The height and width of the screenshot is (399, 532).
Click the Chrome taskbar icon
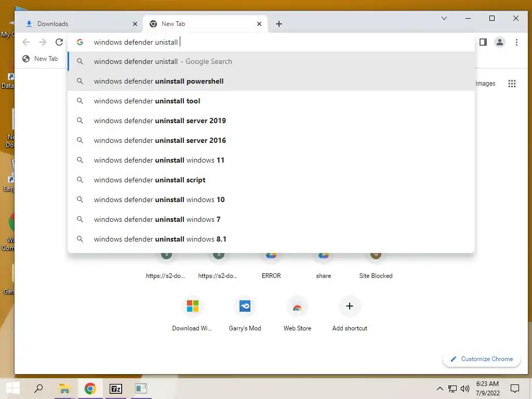[90, 389]
